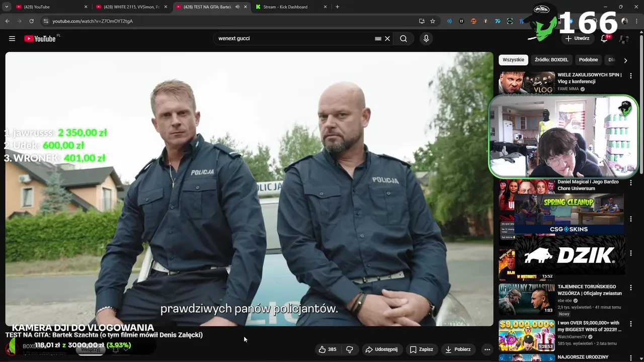Clear the search query with X
The height and width of the screenshot is (362, 644).
387,39
